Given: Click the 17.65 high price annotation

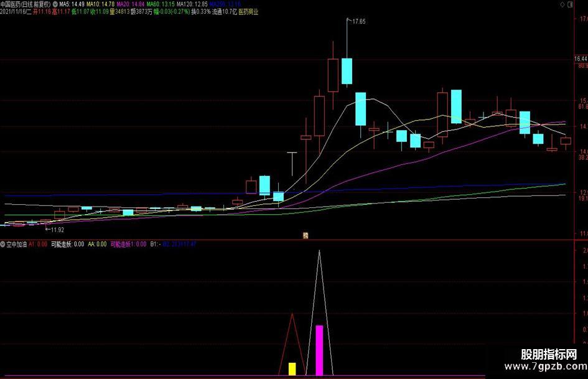Looking at the screenshot, I should [x=358, y=21].
